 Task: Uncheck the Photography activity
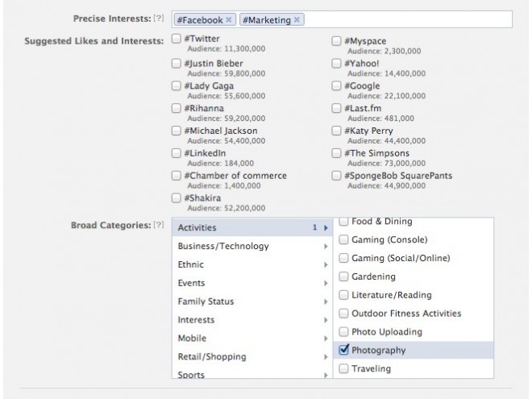[343, 350]
